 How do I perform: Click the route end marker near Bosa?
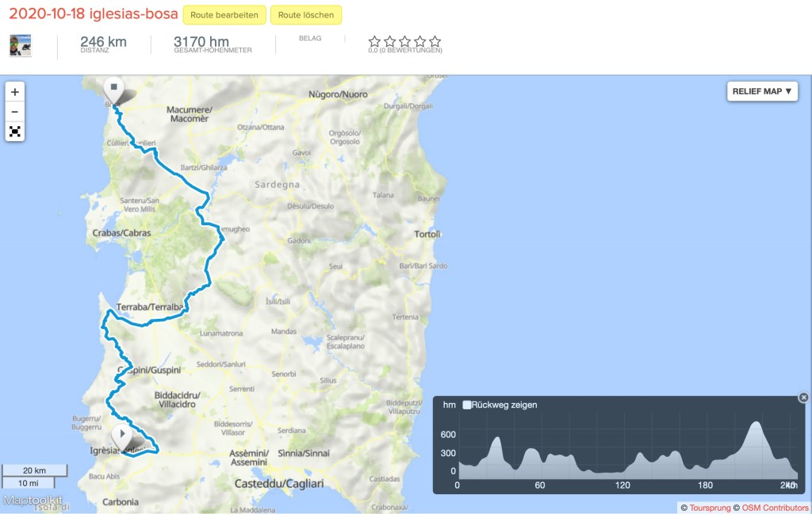pyautogui.click(x=114, y=89)
